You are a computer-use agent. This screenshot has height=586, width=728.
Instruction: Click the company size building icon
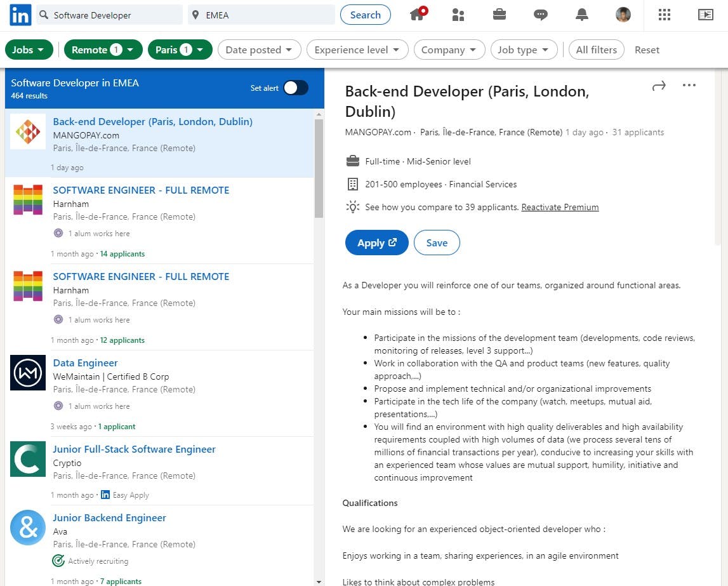click(x=353, y=184)
